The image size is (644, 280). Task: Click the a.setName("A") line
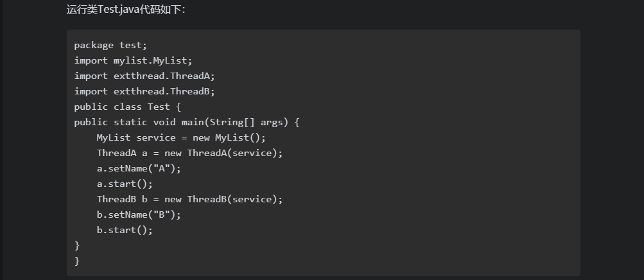pos(139,168)
